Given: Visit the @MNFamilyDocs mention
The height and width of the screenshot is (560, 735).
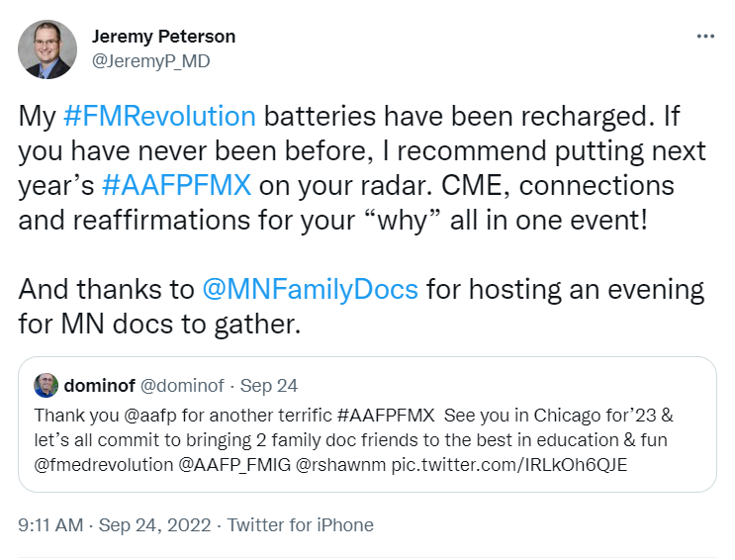Looking at the screenshot, I should (311, 290).
